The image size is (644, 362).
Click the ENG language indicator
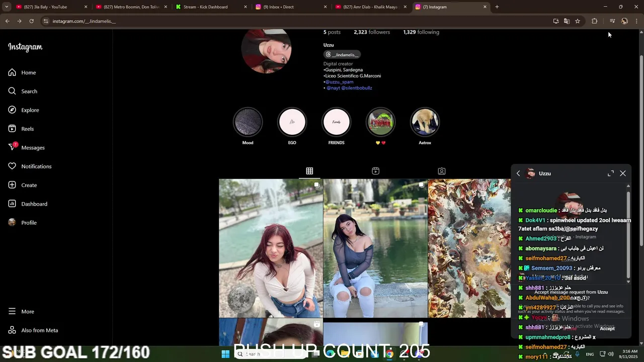590,354
